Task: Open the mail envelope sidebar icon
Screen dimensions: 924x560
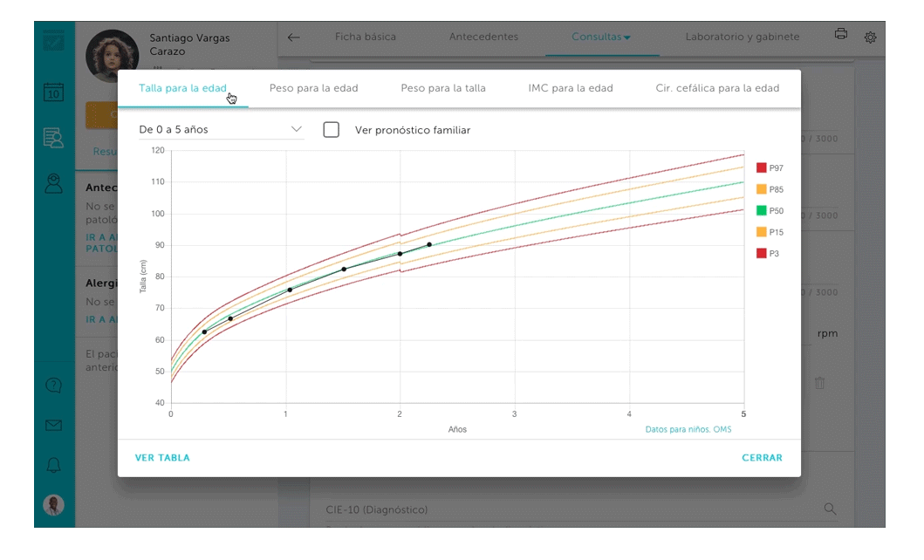Action: coord(53,425)
